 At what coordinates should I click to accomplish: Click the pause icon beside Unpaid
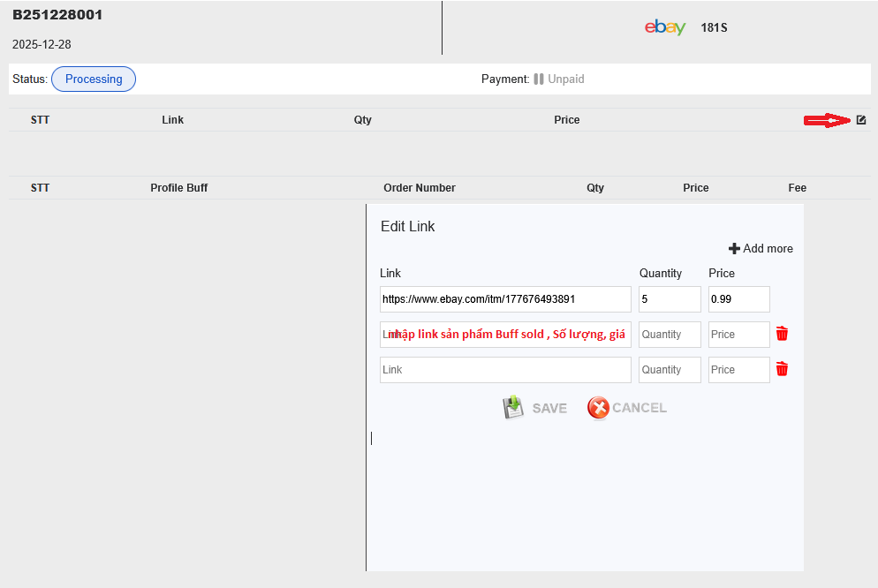pos(538,79)
